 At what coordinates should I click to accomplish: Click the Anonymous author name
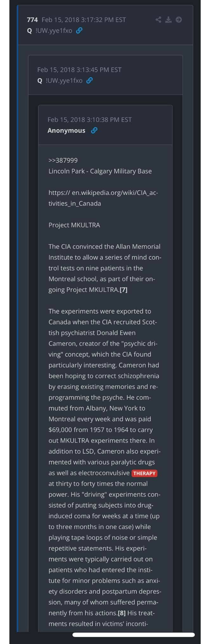point(66,130)
